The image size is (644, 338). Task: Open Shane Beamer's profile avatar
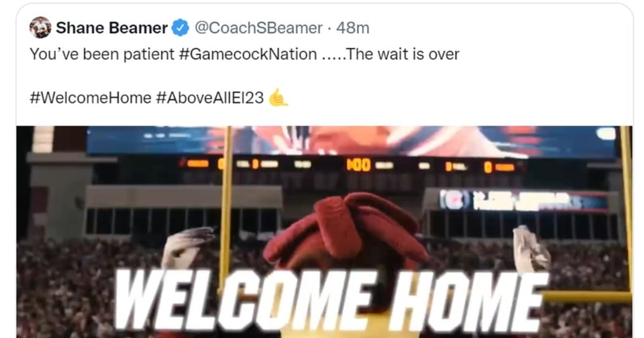point(41,28)
